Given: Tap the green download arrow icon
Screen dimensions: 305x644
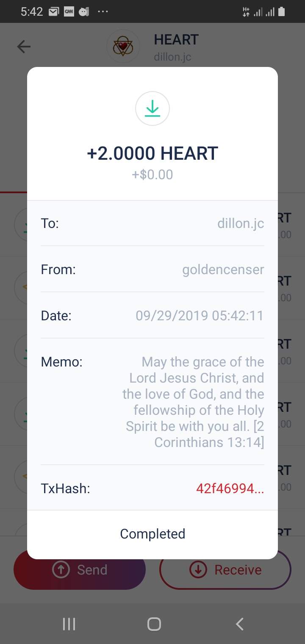Looking at the screenshot, I should pos(152,109).
